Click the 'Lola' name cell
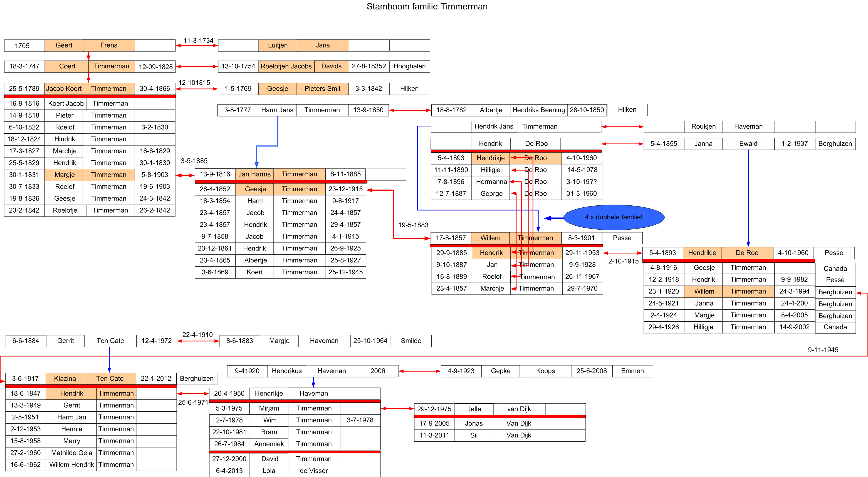The width and height of the screenshot is (868, 477). tap(269, 471)
